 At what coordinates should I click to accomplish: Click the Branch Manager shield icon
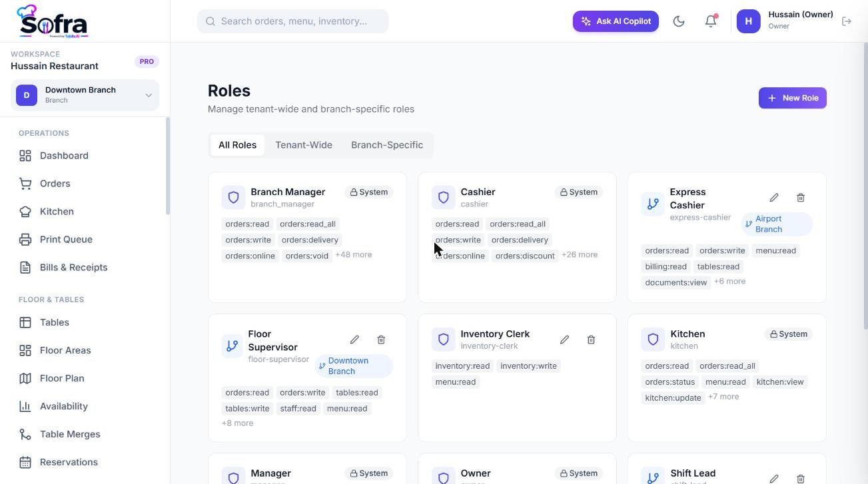233,197
